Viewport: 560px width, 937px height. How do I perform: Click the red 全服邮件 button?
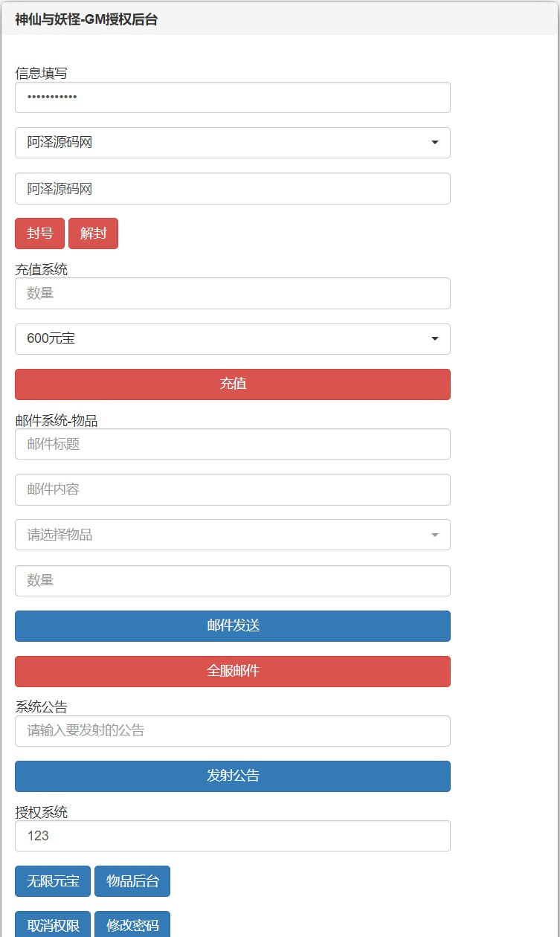click(232, 672)
